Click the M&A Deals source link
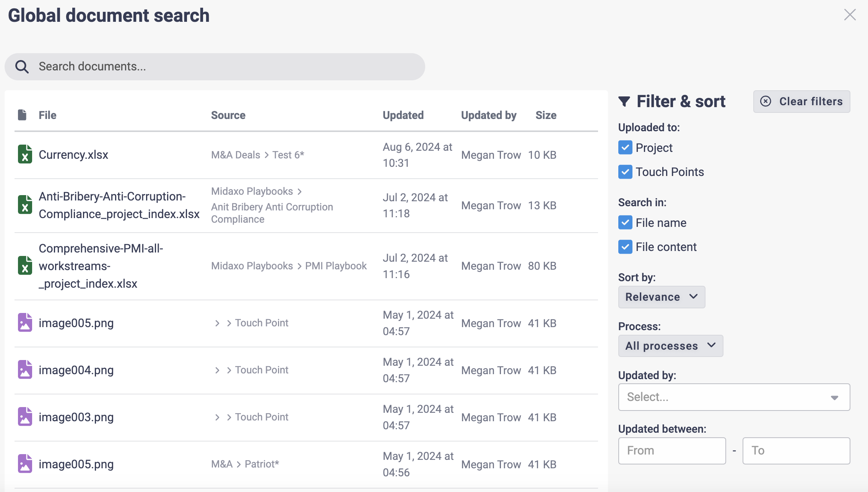The height and width of the screenshot is (492, 868). (x=236, y=155)
